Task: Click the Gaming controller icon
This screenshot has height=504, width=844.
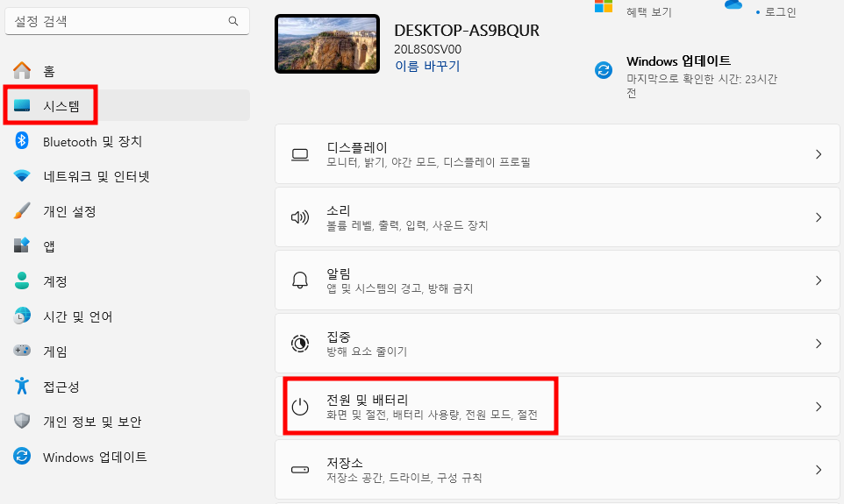Action: click(x=22, y=351)
